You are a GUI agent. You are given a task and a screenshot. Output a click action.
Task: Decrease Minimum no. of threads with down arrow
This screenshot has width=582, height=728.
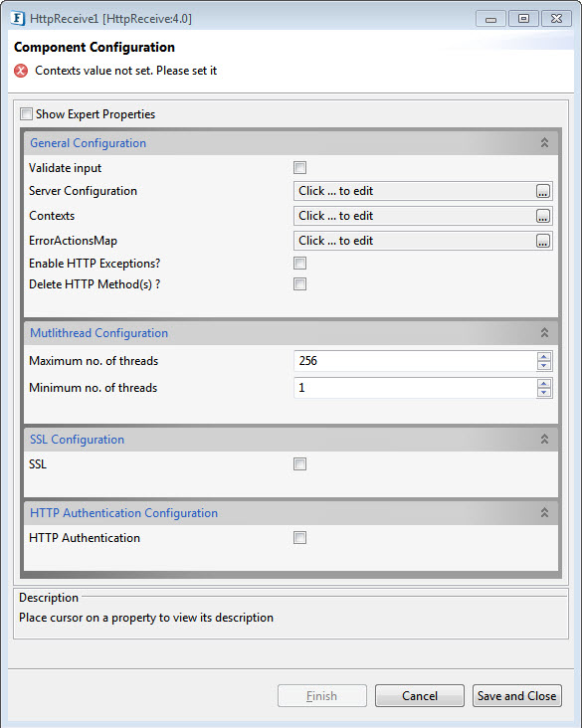(x=544, y=393)
